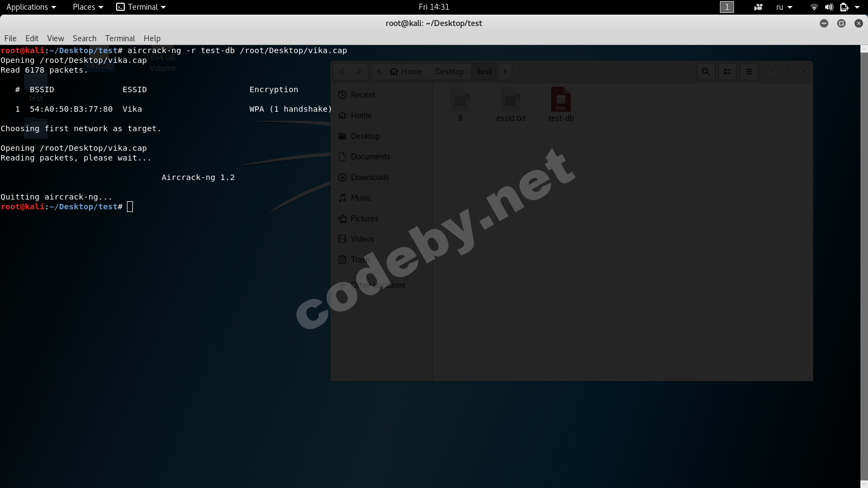Screen dimensions: 868x488
Task: Click the terminal vertical scrollbar
Action: [x=864, y=266]
